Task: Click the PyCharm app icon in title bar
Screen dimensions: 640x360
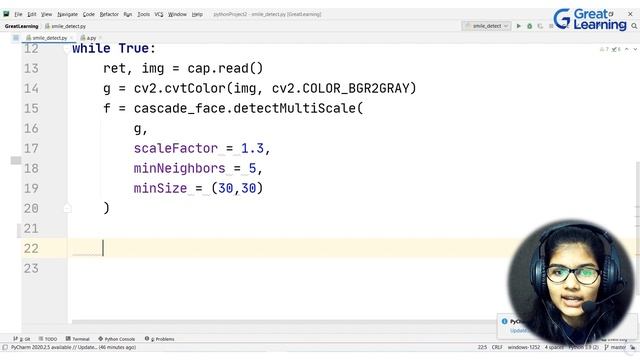Action: pos(6,14)
